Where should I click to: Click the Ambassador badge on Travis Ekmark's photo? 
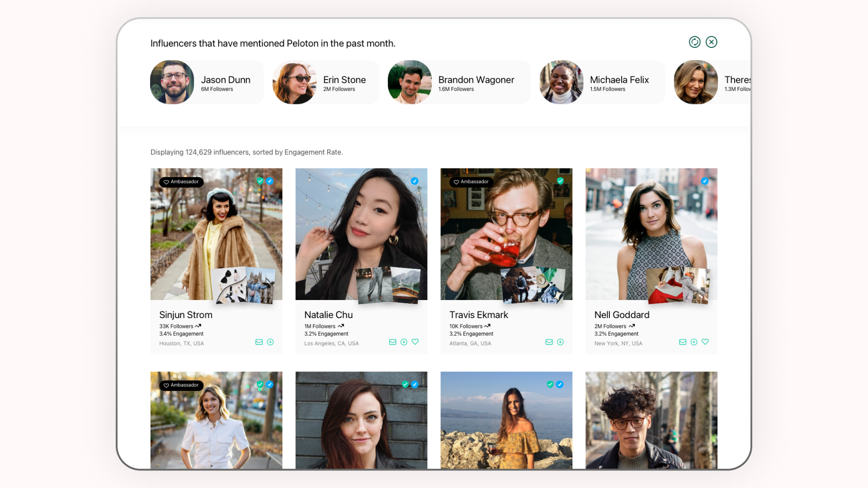(x=472, y=182)
